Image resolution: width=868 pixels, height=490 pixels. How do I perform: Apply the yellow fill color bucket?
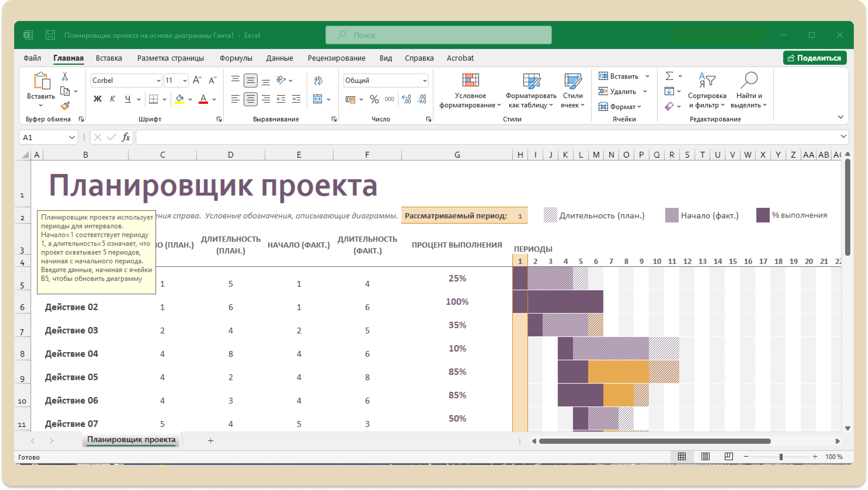(x=180, y=99)
